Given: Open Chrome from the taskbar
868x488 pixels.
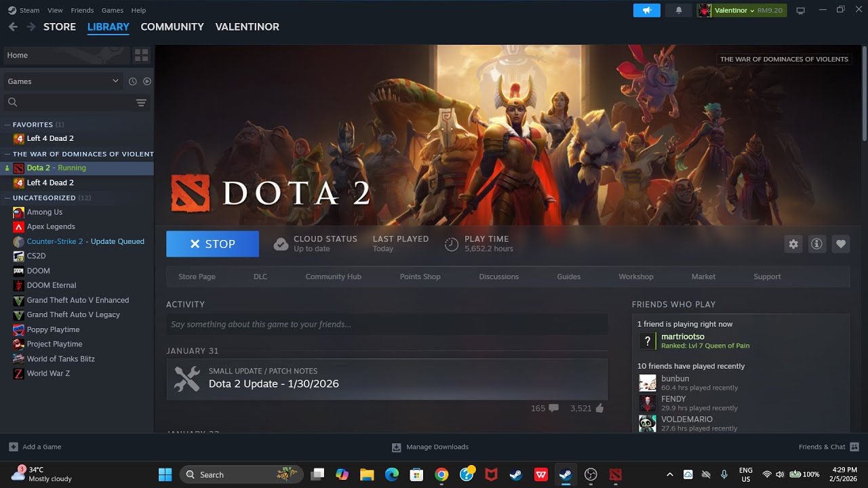Looking at the screenshot, I should (x=441, y=474).
